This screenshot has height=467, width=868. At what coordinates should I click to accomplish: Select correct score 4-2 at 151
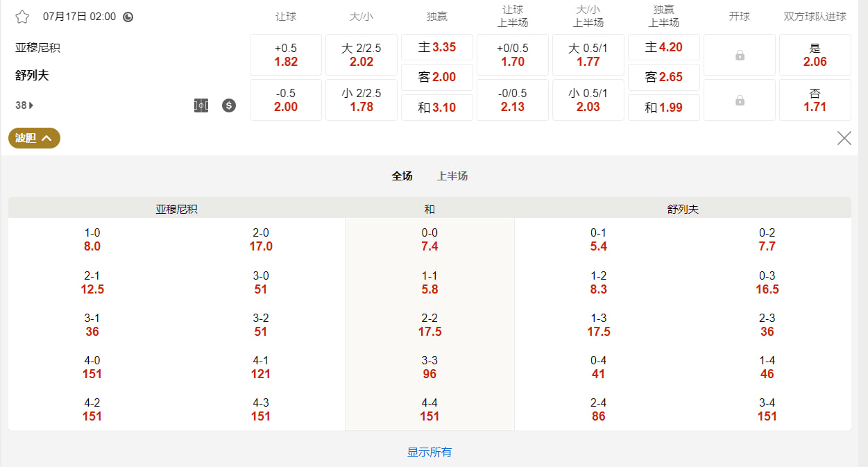point(92,409)
